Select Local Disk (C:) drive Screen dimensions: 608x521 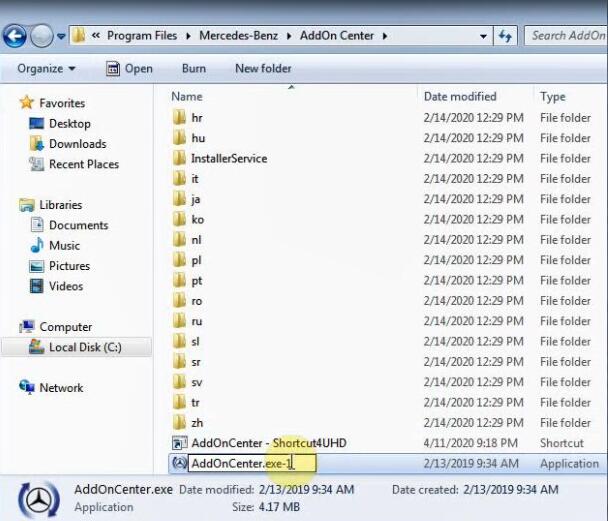76,347
